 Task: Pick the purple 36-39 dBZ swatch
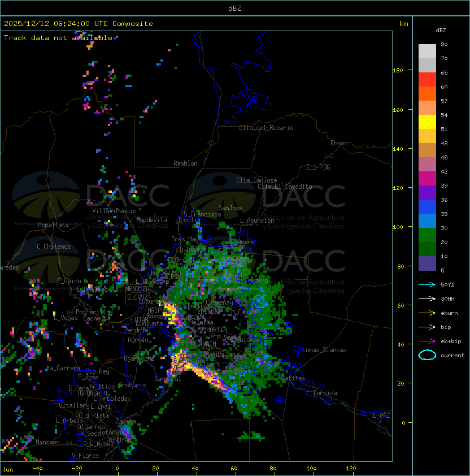[427, 192]
